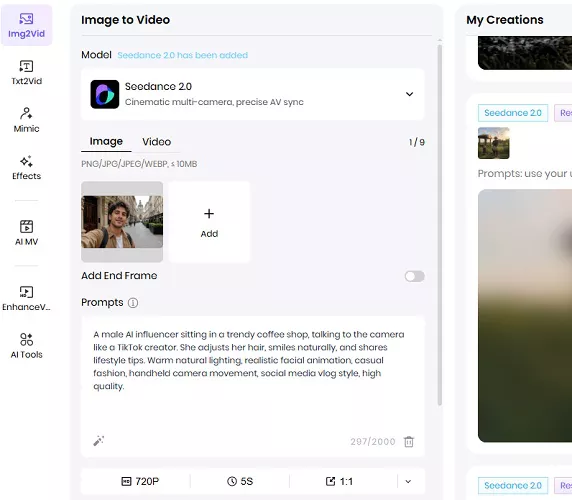The image size is (572, 500).
Task: Select the uploaded selfie image thumbnail
Action: point(122,222)
